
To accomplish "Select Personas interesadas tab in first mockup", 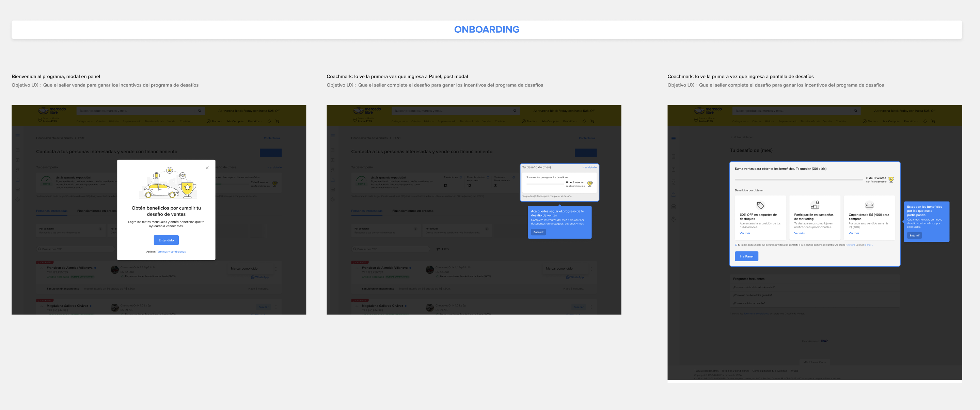I will point(52,211).
